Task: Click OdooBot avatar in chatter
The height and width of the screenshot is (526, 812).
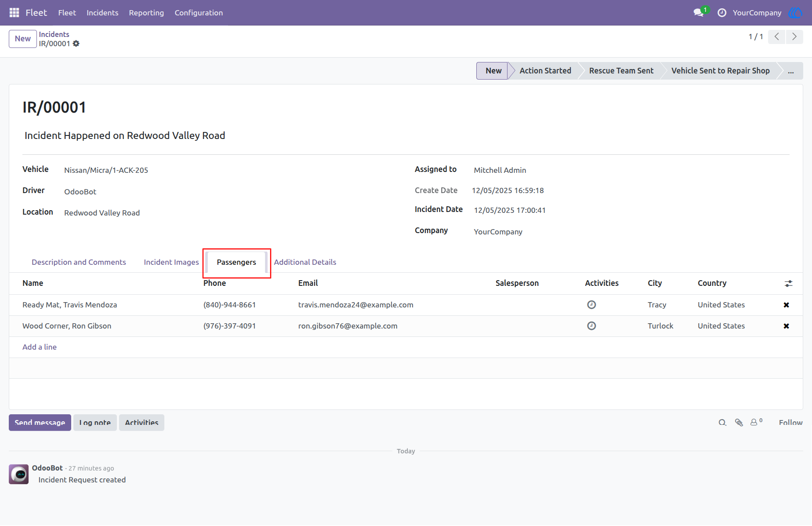Action: (19, 475)
